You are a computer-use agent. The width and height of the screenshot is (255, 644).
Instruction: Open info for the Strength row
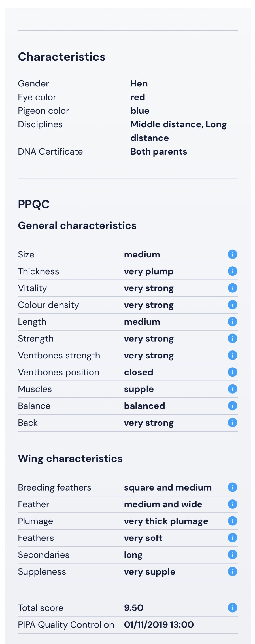(x=232, y=339)
